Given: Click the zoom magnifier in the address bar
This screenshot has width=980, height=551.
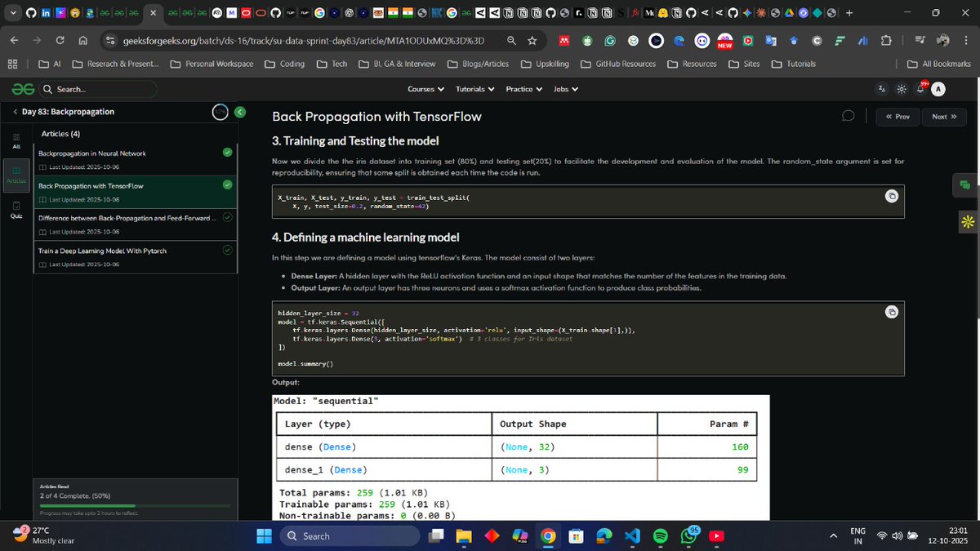Looking at the screenshot, I should click(511, 40).
